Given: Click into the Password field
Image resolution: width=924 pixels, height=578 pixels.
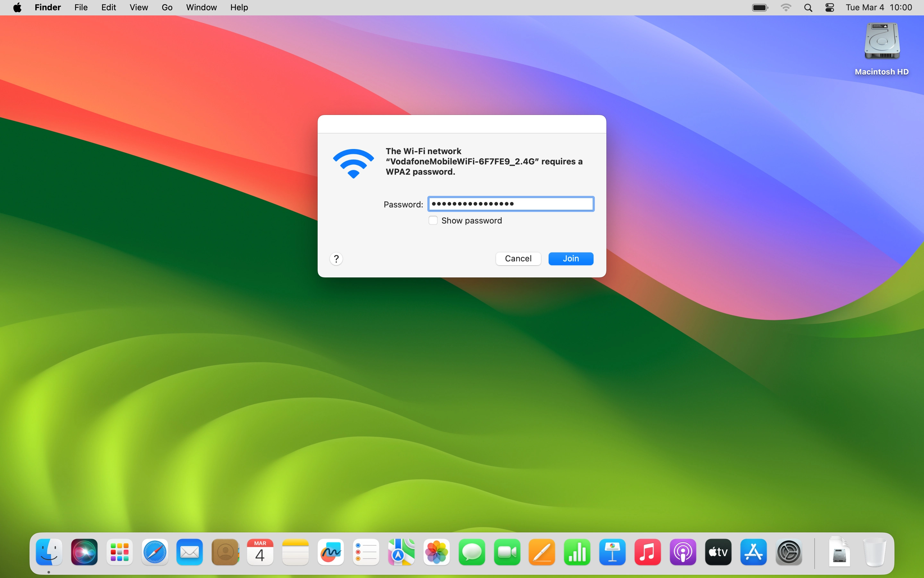Looking at the screenshot, I should coord(511,204).
